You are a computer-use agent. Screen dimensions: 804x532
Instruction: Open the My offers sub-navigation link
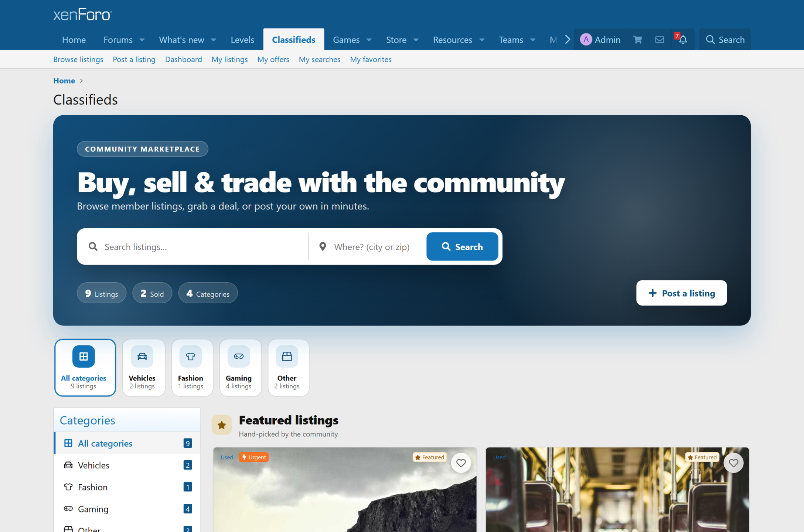[x=273, y=59]
